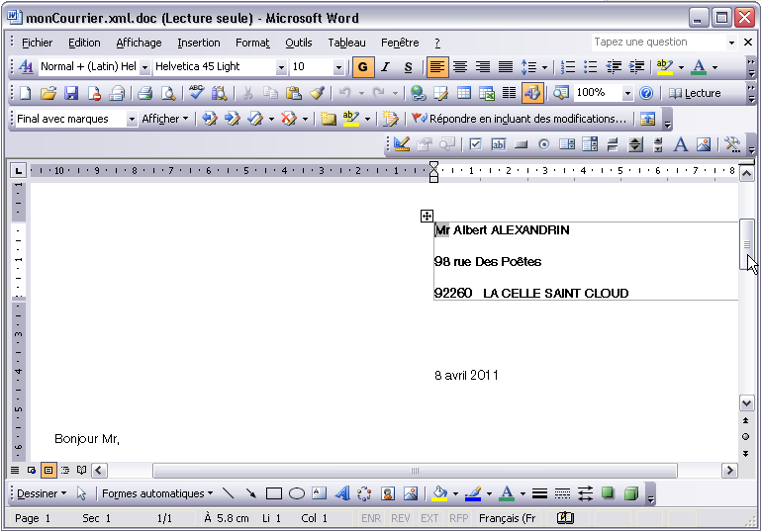761x532 pixels.
Task: Toggle bold formatting (G button)
Action: coord(363,67)
